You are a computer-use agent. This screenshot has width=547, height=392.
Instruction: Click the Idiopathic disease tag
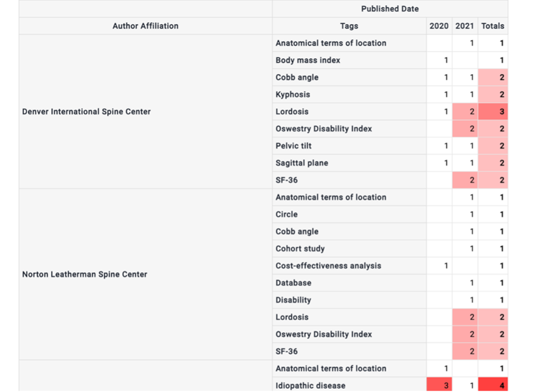(x=311, y=385)
